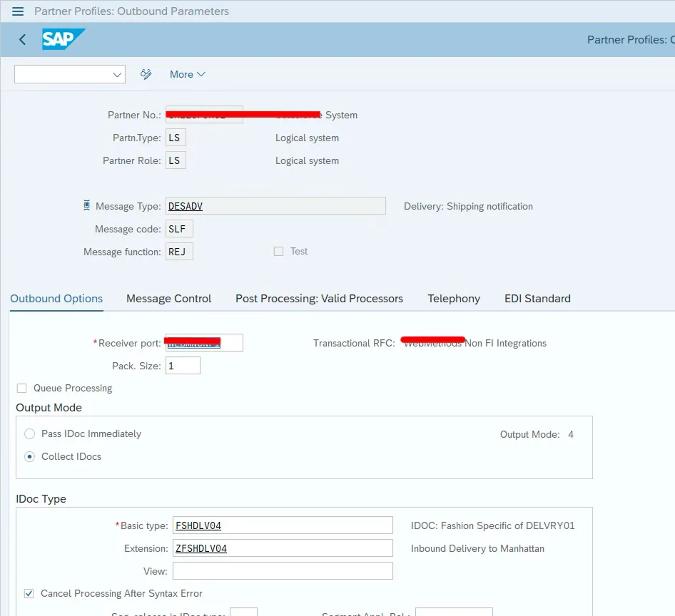This screenshot has width=675, height=616.
Task: Expand the More menu
Action: click(181, 74)
